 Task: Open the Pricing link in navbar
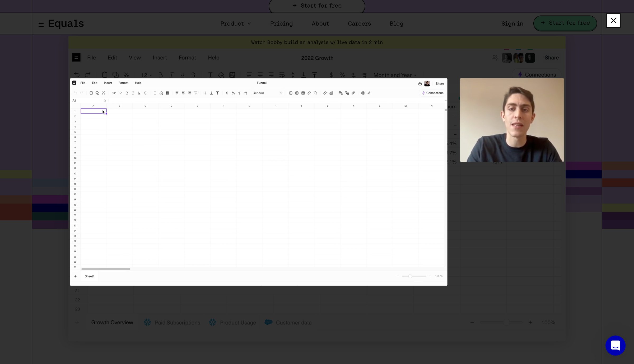(x=281, y=24)
